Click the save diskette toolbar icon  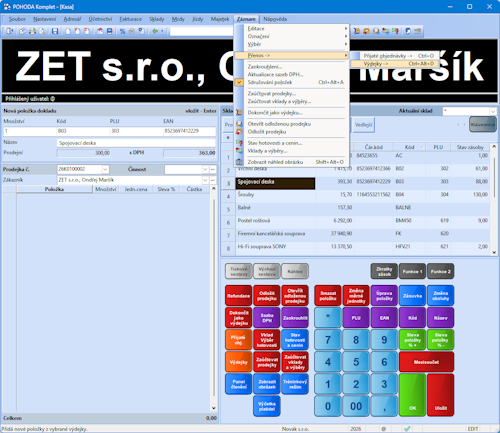pyautogui.click(x=55, y=31)
